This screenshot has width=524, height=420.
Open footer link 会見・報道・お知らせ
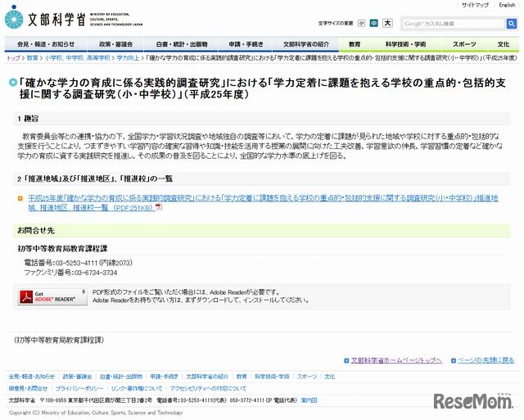tap(31, 377)
